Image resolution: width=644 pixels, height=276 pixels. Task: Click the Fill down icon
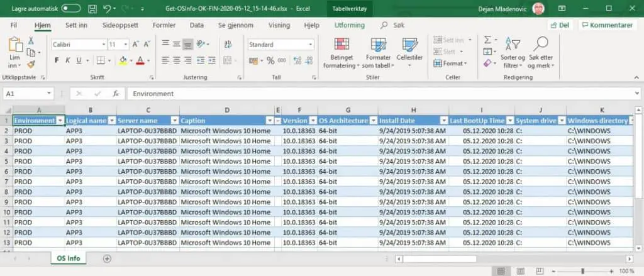click(x=487, y=52)
